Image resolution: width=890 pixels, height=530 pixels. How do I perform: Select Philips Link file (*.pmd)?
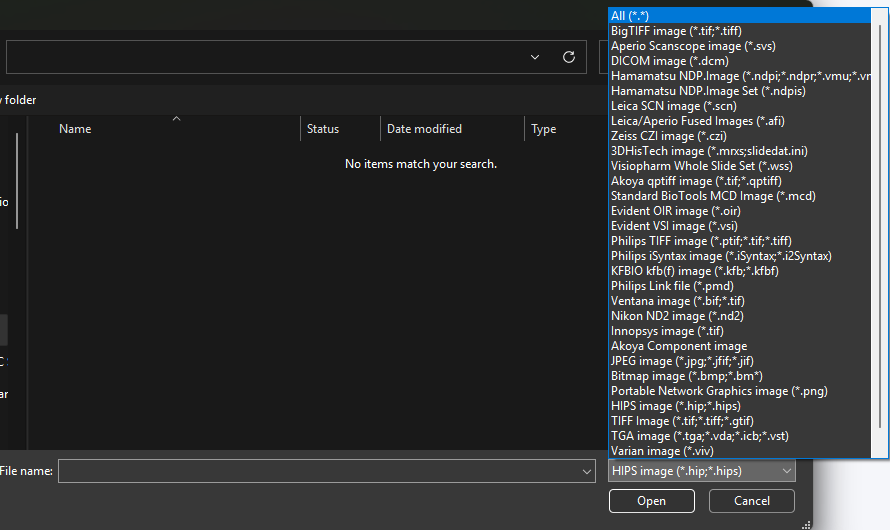(x=740, y=286)
